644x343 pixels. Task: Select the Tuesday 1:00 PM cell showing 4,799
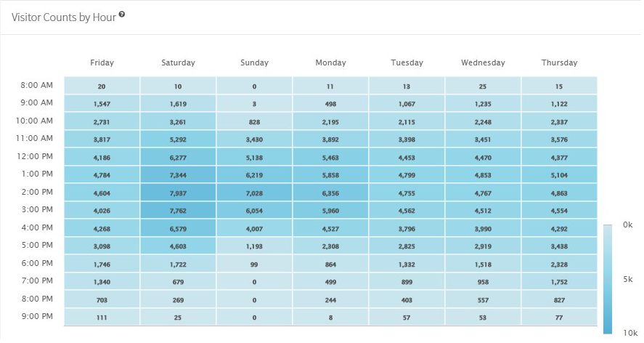pyautogui.click(x=407, y=175)
